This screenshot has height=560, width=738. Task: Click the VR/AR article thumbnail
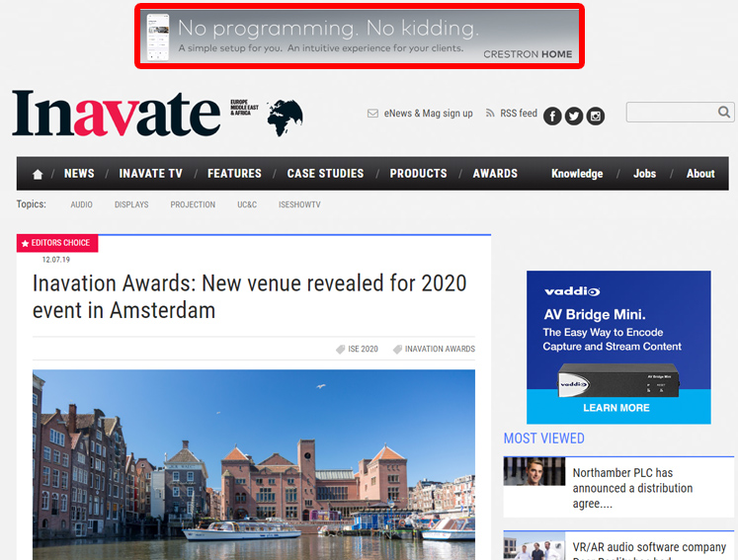pyautogui.click(x=534, y=546)
